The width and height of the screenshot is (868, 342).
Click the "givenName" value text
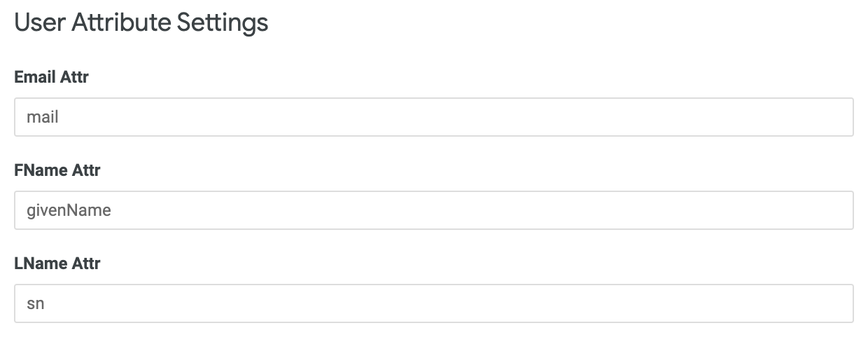69,210
